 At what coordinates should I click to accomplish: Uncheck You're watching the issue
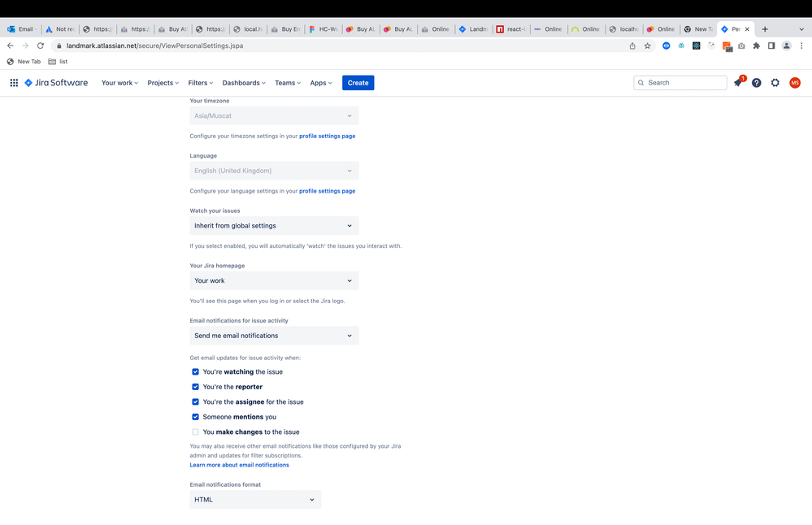(x=195, y=371)
